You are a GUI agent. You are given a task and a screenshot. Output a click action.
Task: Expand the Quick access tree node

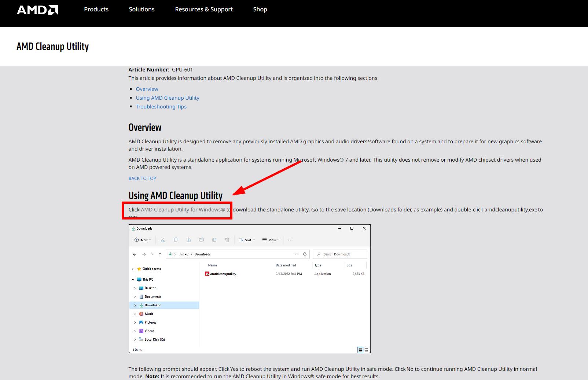pyautogui.click(x=133, y=269)
